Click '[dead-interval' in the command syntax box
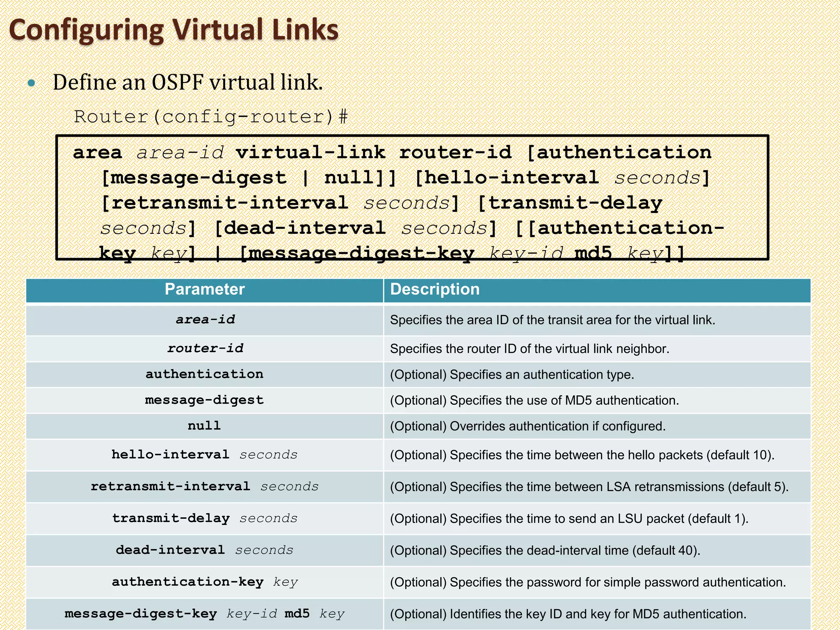The image size is (840, 630). coord(300,228)
